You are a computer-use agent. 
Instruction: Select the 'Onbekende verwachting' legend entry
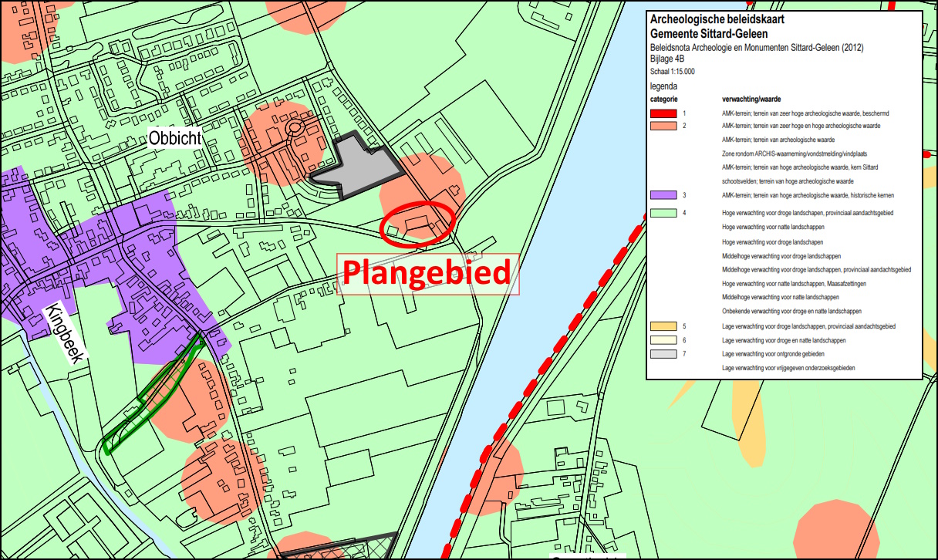tap(791, 311)
